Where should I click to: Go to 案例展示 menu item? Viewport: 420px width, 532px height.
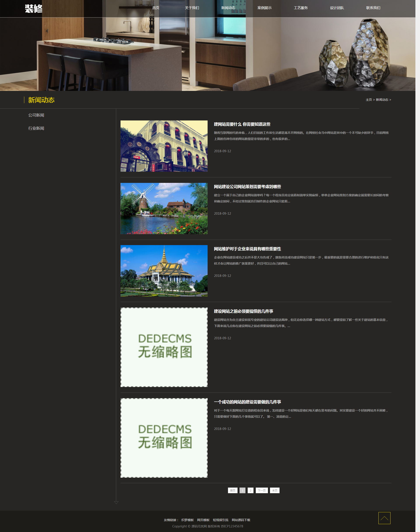[264, 8]
